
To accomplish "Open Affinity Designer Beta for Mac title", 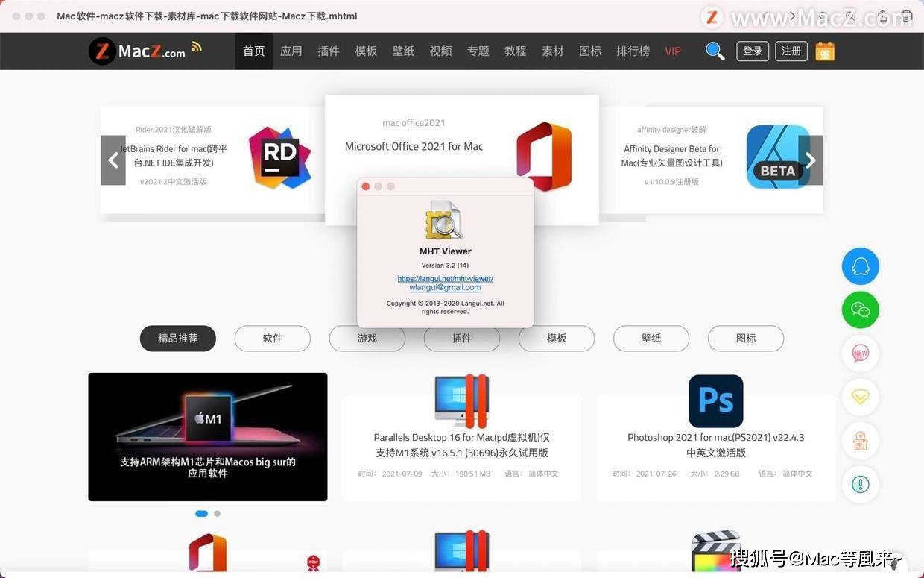I will tap(672, 156).
